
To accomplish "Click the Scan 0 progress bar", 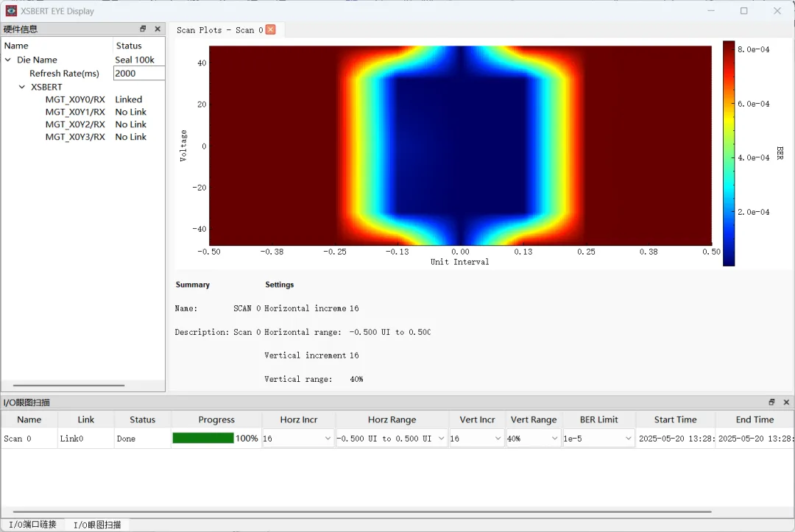I will click(x=203, y=438).
